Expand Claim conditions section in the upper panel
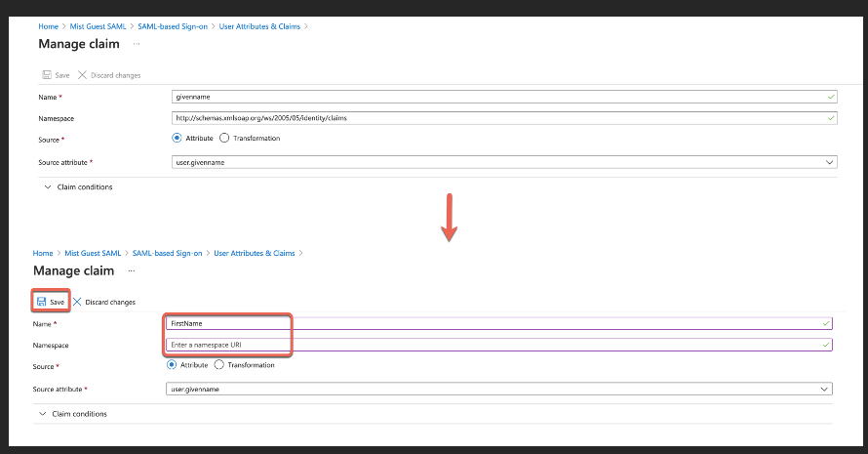 tap(48, 186)
